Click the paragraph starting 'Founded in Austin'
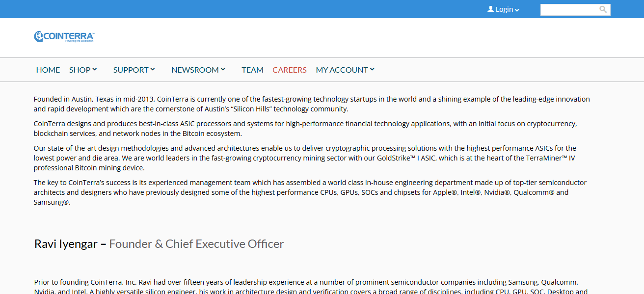The image size is (644, 294). coord(312,104)
